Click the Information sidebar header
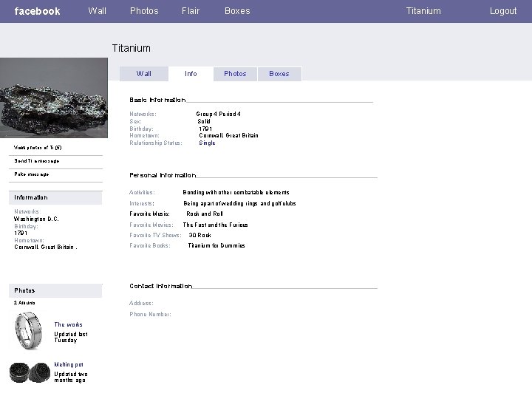 55,197
